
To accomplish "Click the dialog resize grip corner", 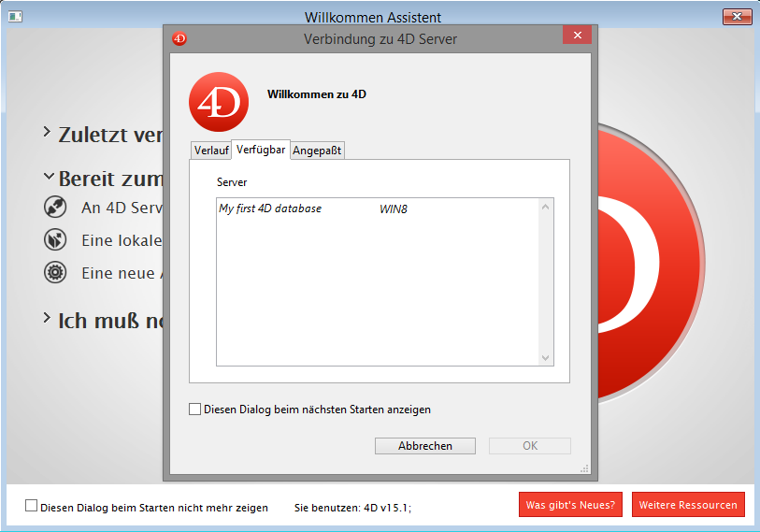I will pyautogui.click(x=585, y=468).
